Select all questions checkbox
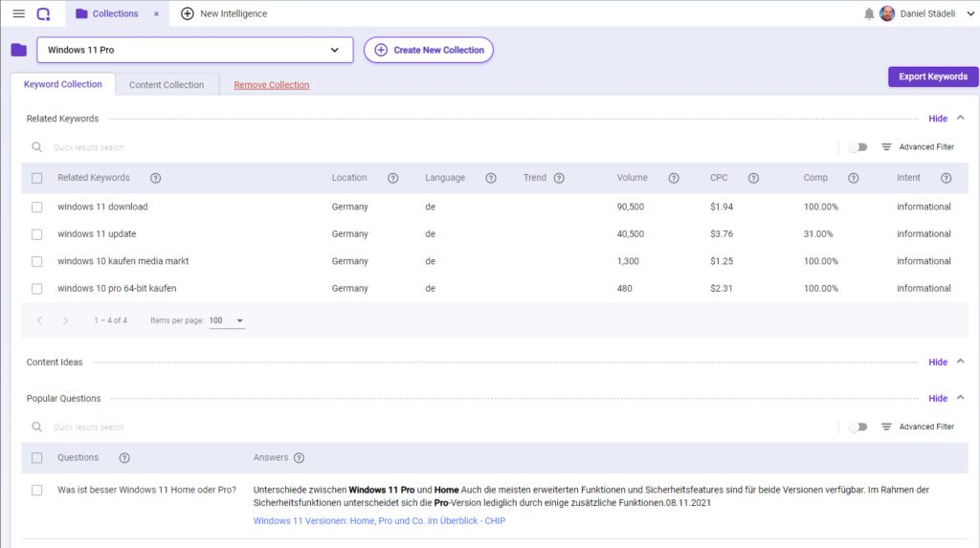Screen dimensions: 980x548 click(37, 458)
